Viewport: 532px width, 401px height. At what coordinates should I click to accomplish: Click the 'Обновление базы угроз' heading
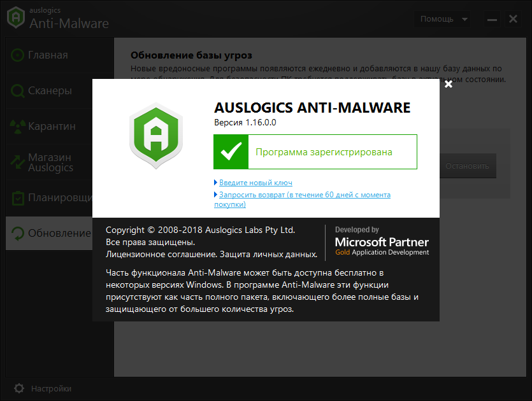pos(191,55)
